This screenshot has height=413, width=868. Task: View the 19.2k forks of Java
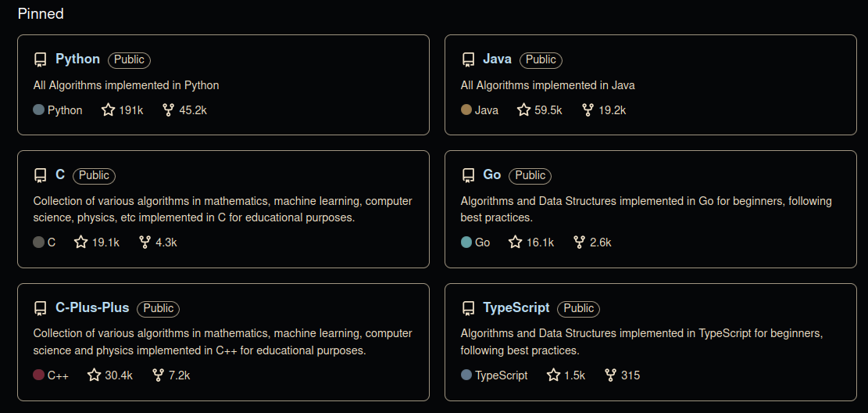(x=604, y=110)
